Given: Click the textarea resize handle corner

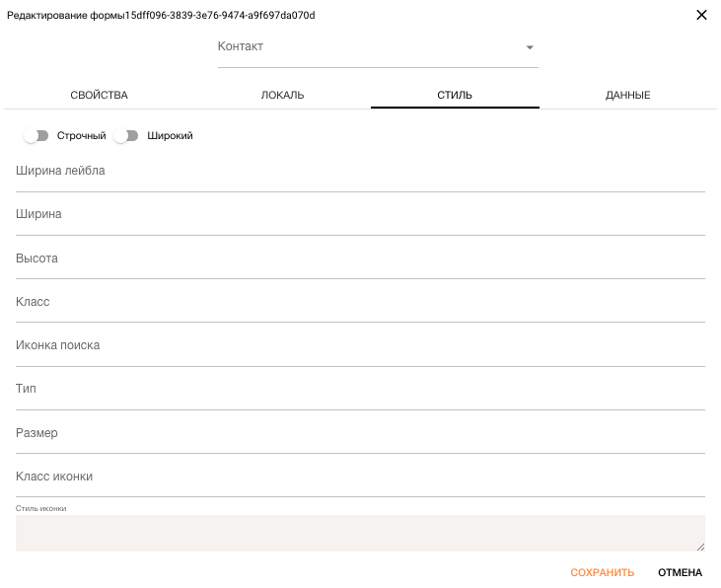Looking at the screenshot, I should tap(700, 547).
